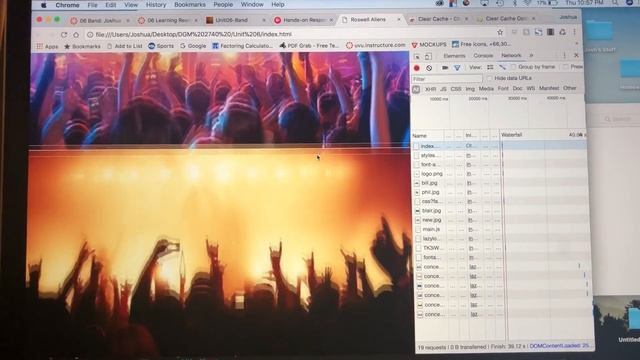Select the logo.png request row
The image size is (640, 360).
pyautogui.click(x=500, y=174)
